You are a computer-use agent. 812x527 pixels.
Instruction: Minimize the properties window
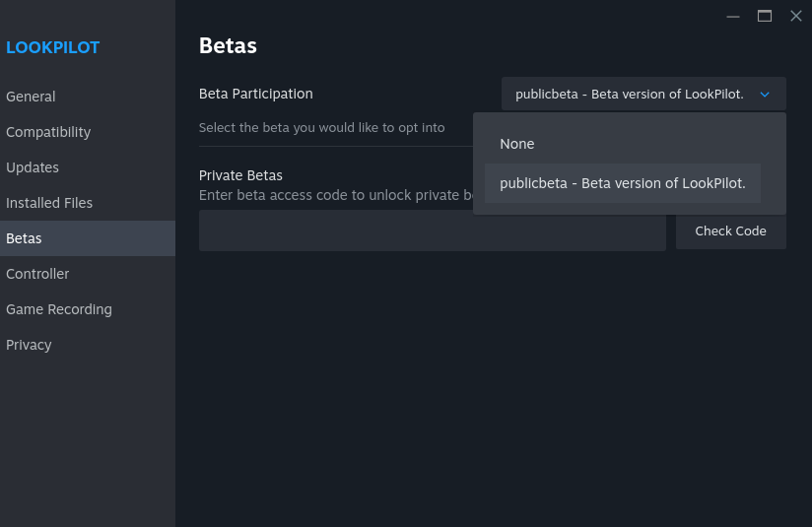[732, 16]
